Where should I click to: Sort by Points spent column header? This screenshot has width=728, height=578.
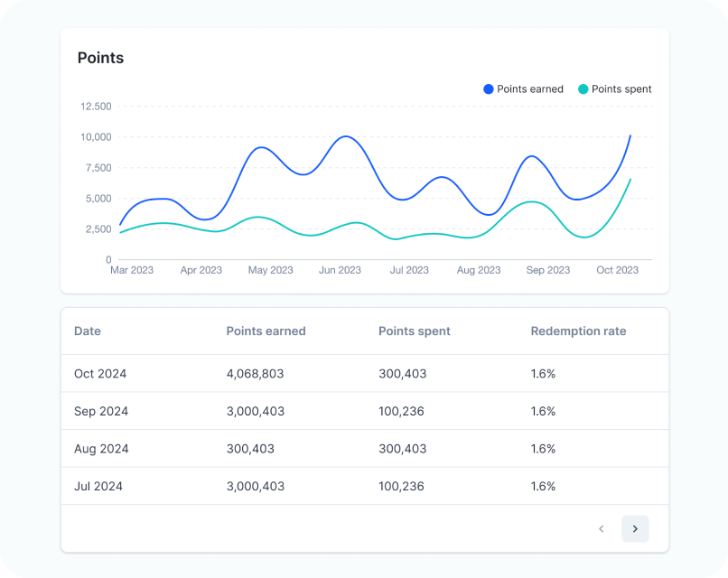(415, 331)
